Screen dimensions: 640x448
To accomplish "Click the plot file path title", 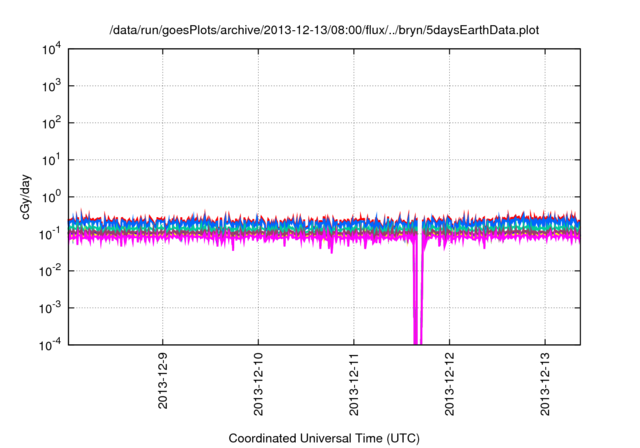I will [324, 30].
